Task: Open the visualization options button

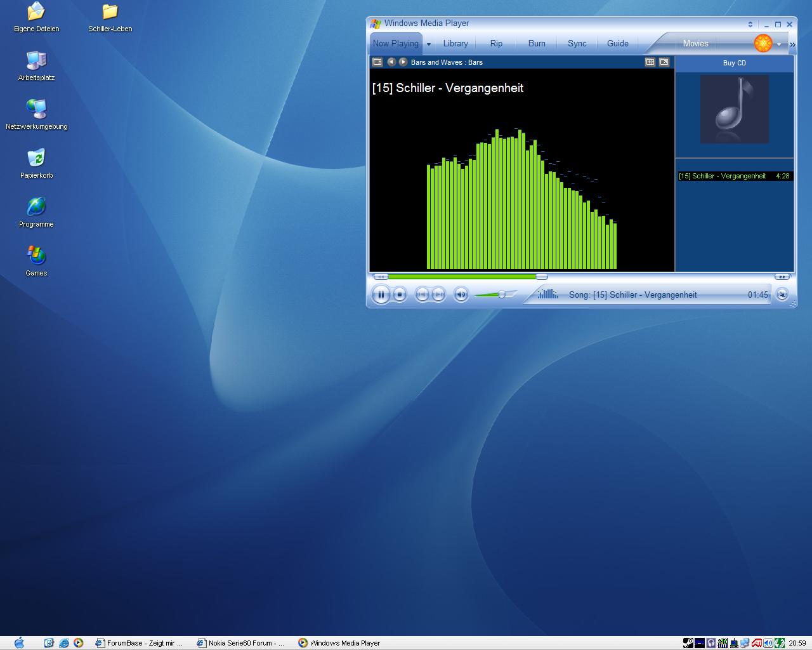Action: (377, 62)
